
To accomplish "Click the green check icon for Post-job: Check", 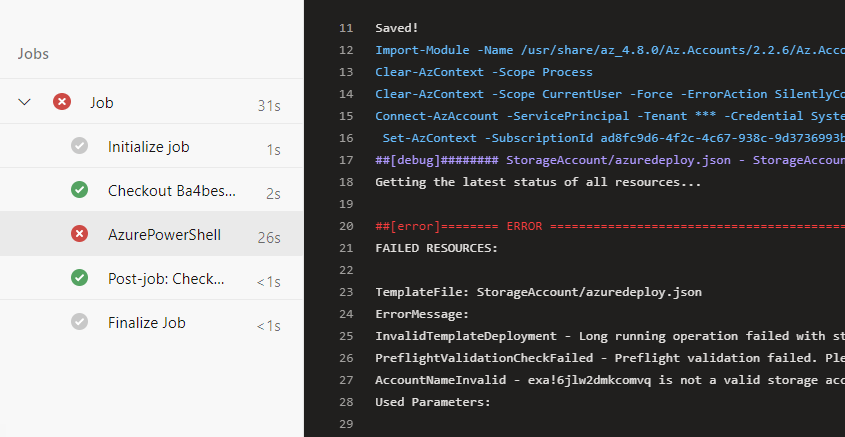I will (x=79, y=278).
